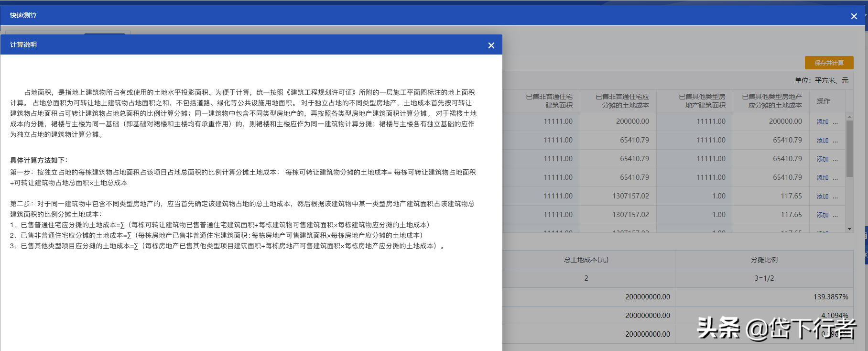868x351 pixels.
Task: Close the 快速测算 window
Action: (854, 16)
